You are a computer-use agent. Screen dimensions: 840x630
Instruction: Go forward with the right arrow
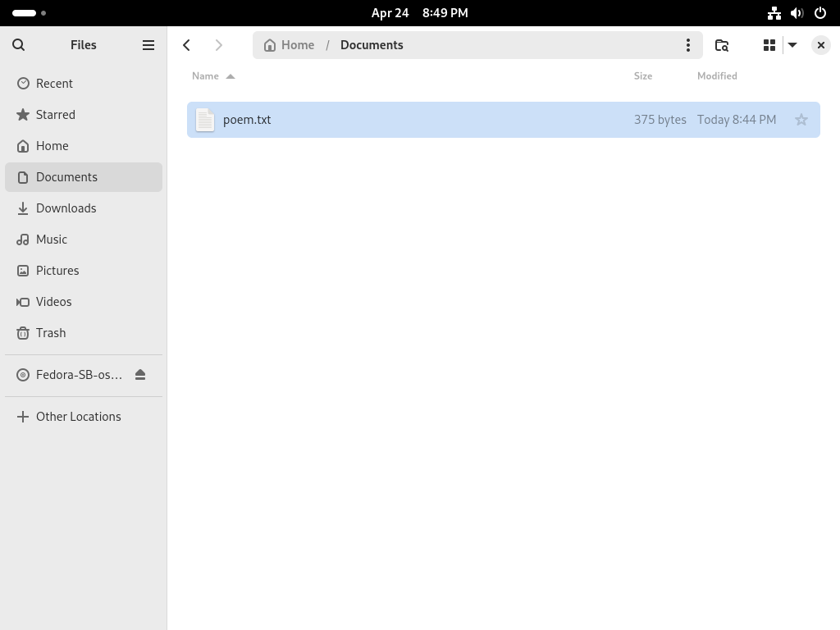(218, 45)
